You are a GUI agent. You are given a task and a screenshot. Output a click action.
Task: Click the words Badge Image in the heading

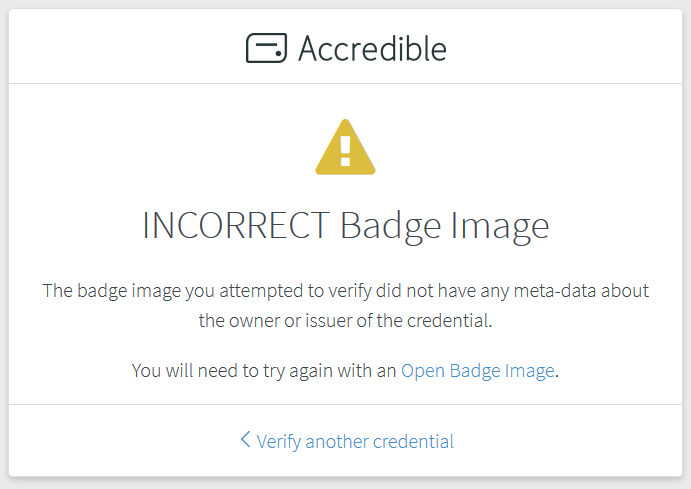[445, 227]
